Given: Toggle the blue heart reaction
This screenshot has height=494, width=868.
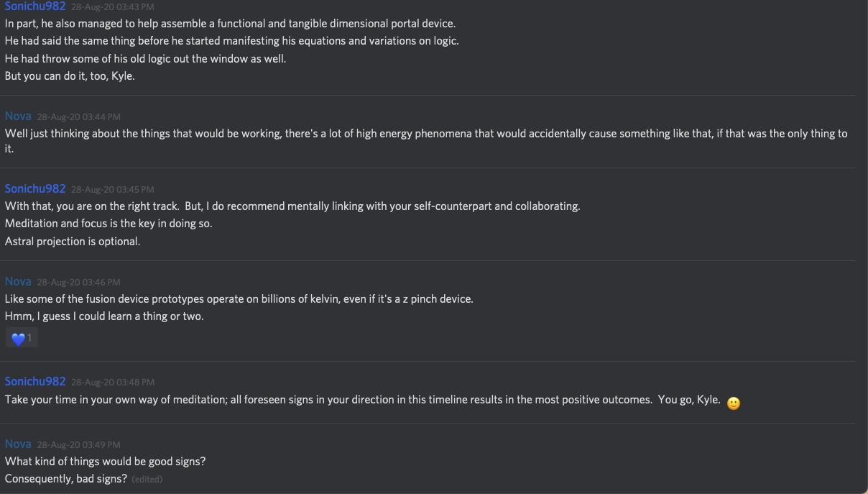Looking at the screenshot, I should tap(22, 338).
